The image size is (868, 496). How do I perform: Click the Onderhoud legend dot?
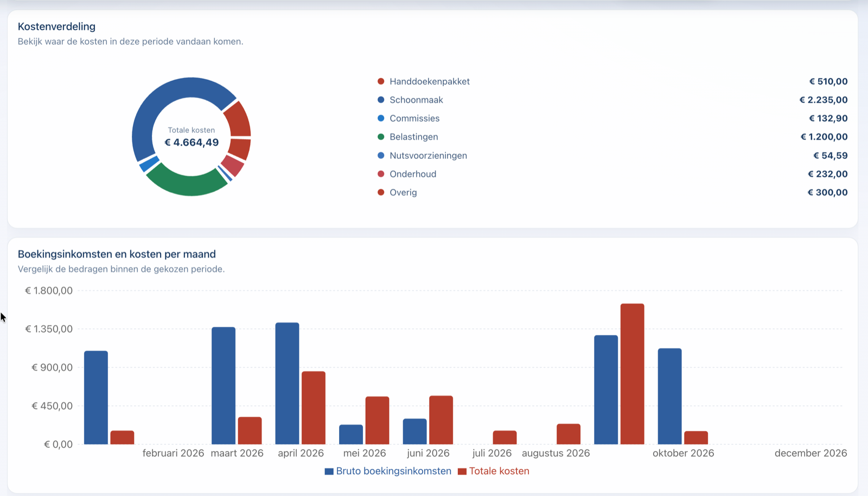coord(381,174)
